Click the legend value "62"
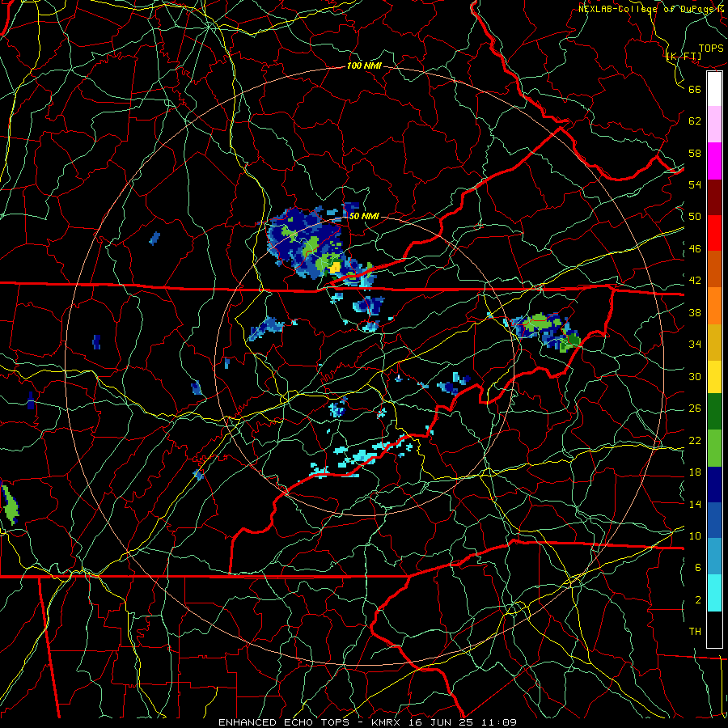This screenshot has height=728, width=728. (695, 121)
